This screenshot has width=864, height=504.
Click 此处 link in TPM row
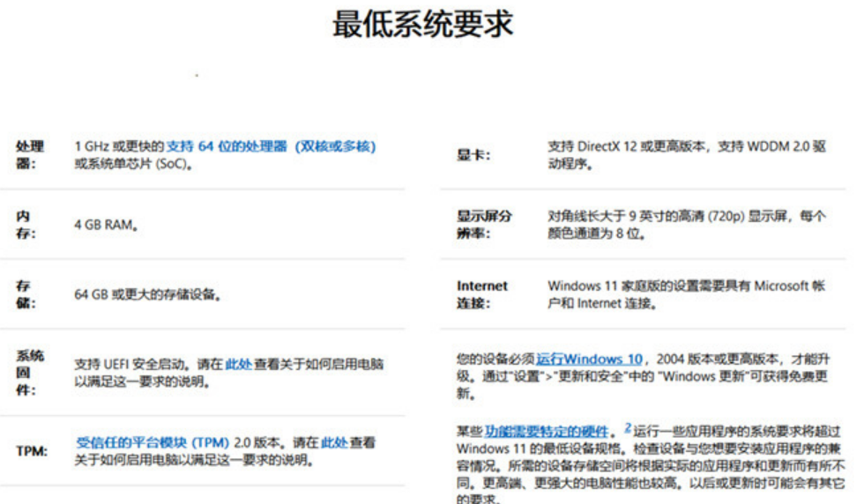[334, 442]
